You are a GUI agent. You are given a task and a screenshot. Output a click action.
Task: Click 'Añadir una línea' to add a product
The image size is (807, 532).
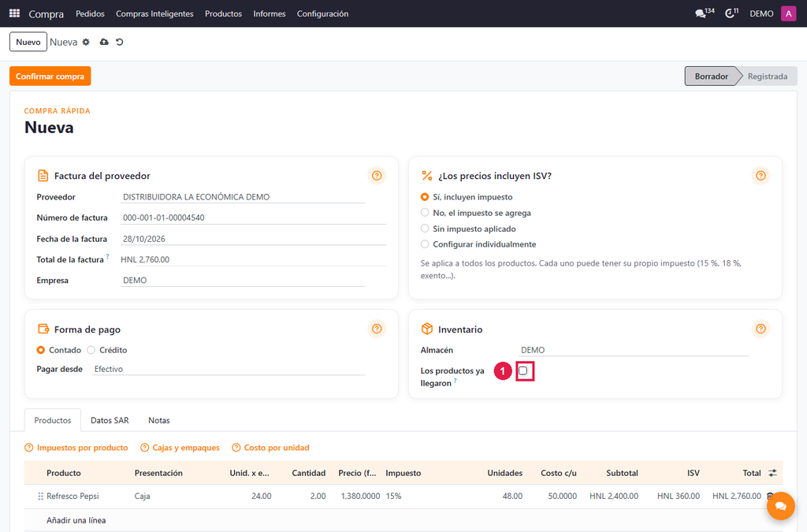pyautogui.click(x=76, y=520)
